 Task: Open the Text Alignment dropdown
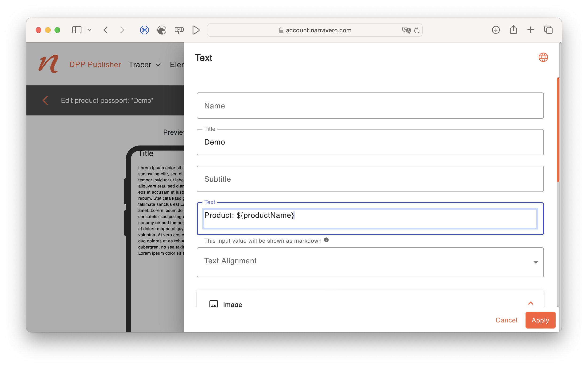[x=370, y=262]
